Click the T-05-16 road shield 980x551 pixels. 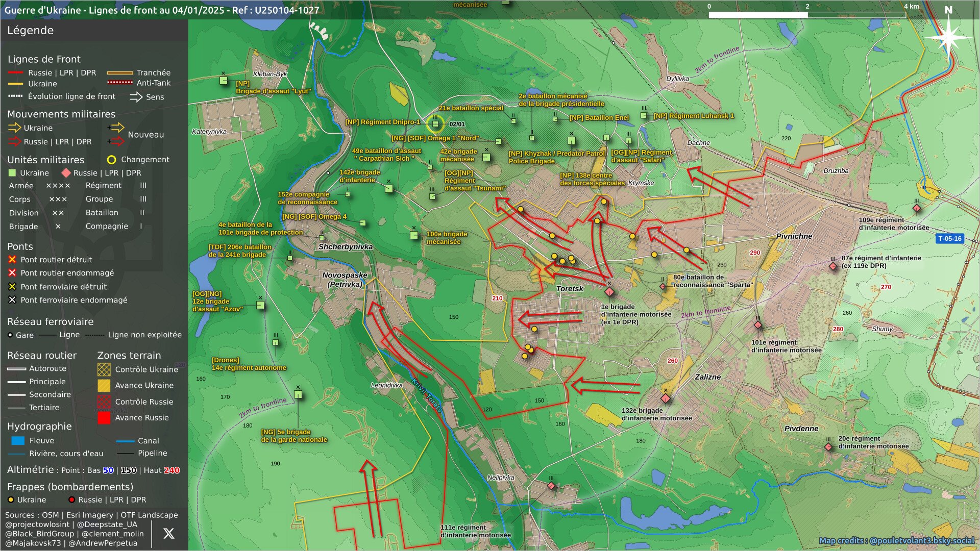tap(949, 238)
